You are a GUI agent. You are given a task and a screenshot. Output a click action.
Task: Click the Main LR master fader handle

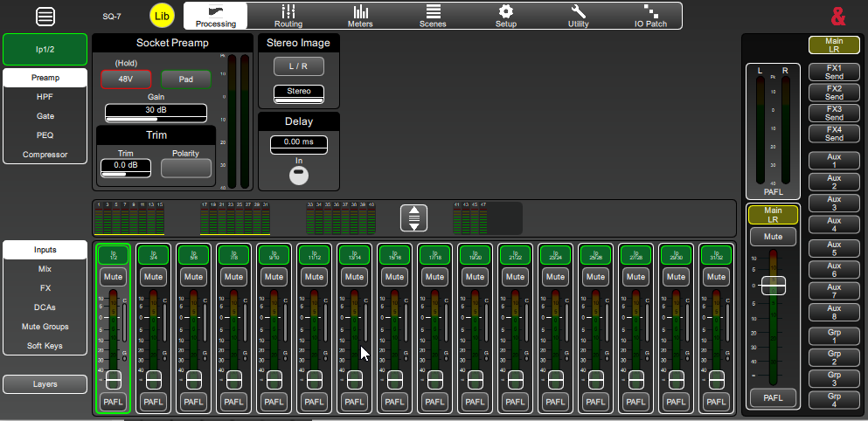(x=773, y=286)
